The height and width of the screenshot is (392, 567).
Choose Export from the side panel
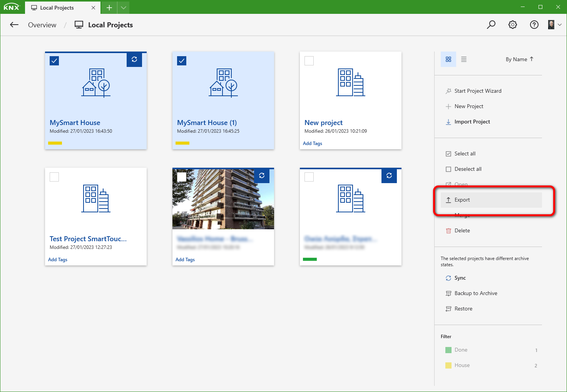[462, 200]
